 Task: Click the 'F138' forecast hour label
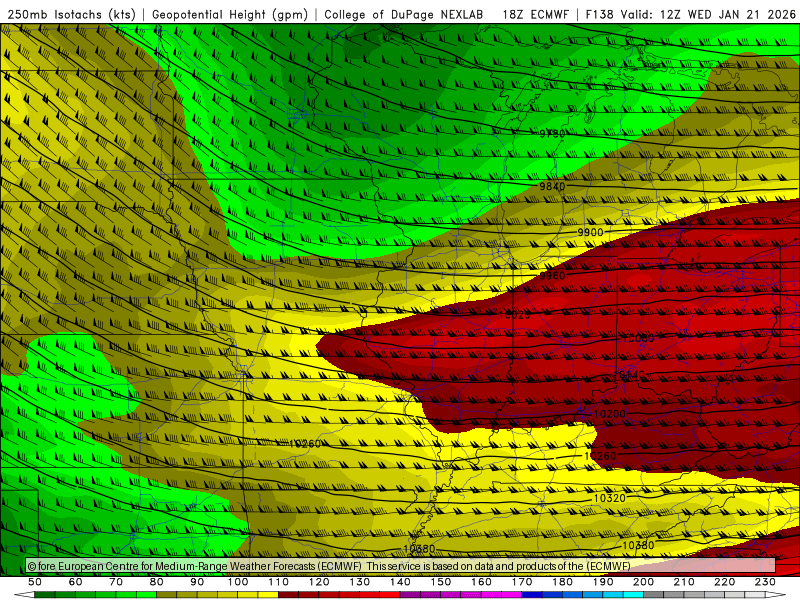[x=599, y=15]
